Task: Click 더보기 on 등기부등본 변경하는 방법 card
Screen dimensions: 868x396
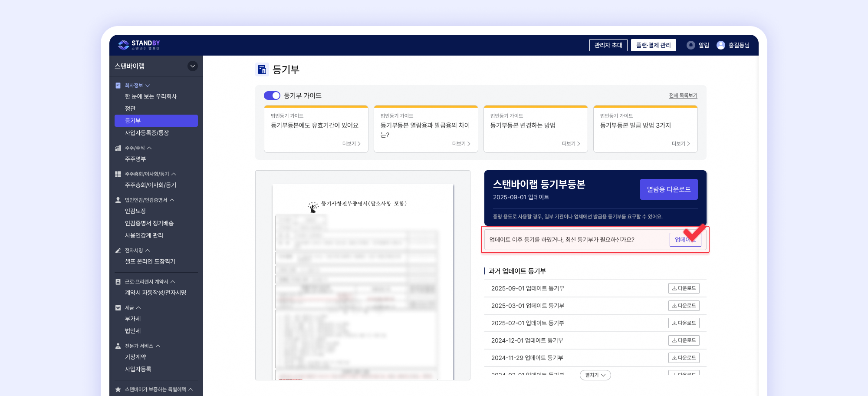Action: 571,144
